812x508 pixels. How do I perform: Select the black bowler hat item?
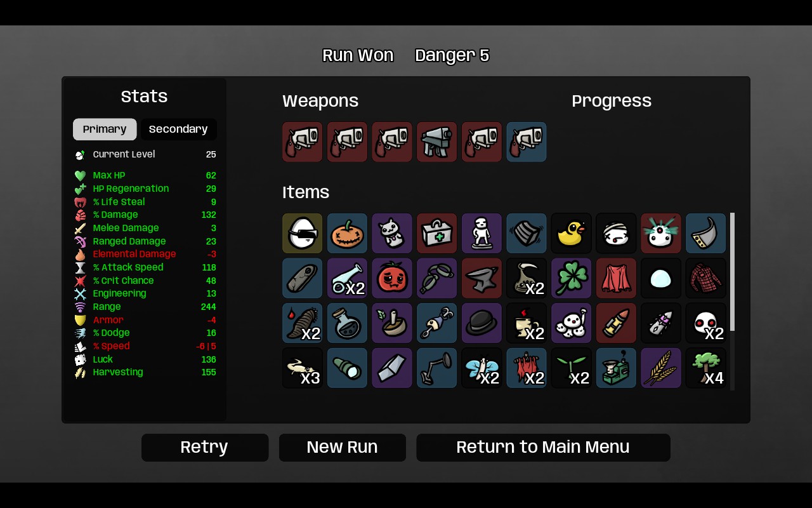tap(481, 323)
